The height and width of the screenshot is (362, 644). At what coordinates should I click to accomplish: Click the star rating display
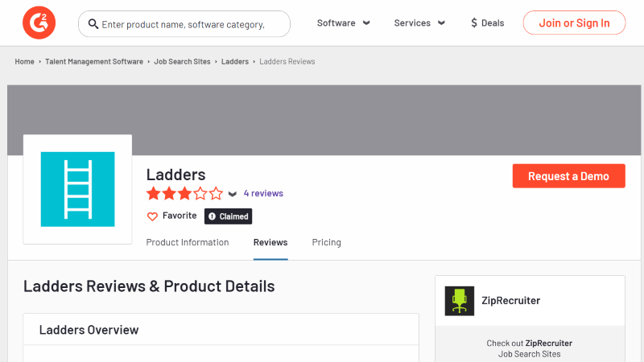tap(185, 193)
